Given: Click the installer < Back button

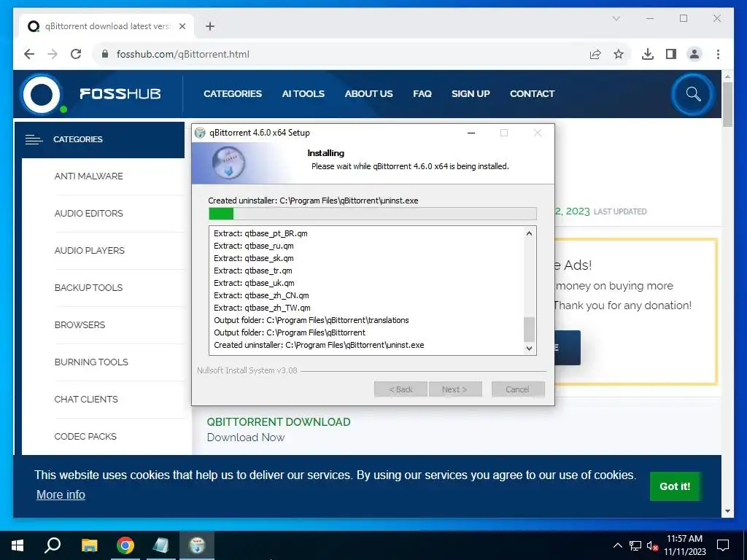Looking at the screenshot, I should point(400,389).
